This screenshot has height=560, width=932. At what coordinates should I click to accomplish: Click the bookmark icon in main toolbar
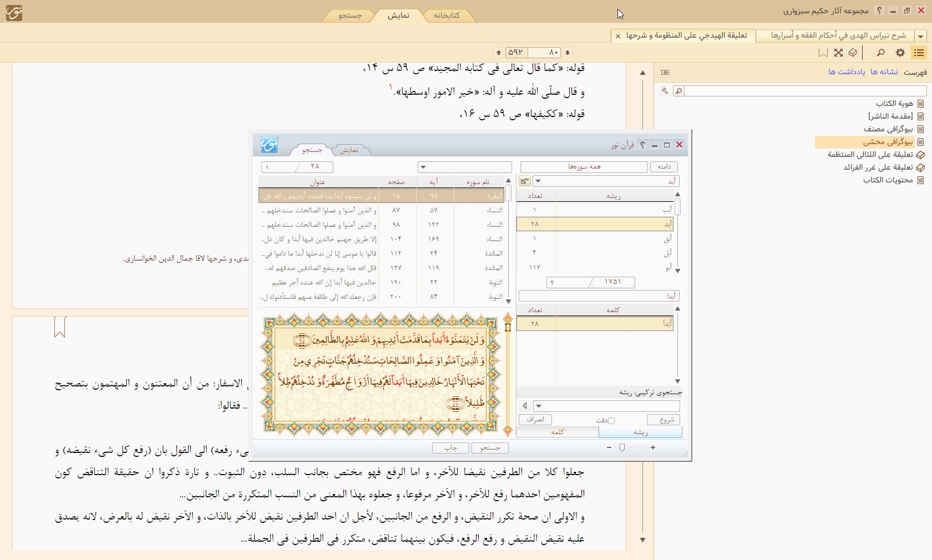coord(823,53)
